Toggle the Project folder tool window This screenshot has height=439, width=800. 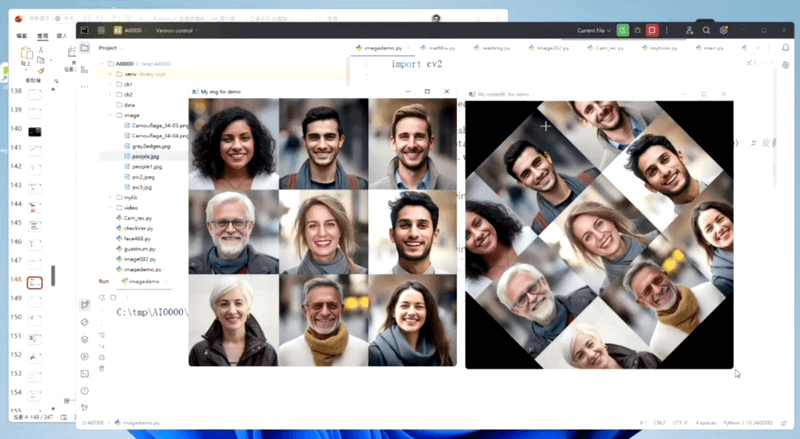click(x=85, y=47)
